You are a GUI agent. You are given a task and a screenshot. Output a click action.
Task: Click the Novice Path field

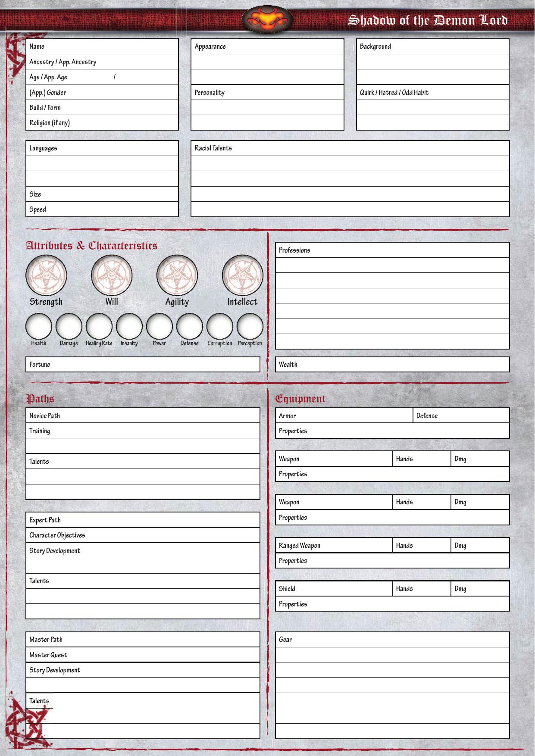point(155,416)
